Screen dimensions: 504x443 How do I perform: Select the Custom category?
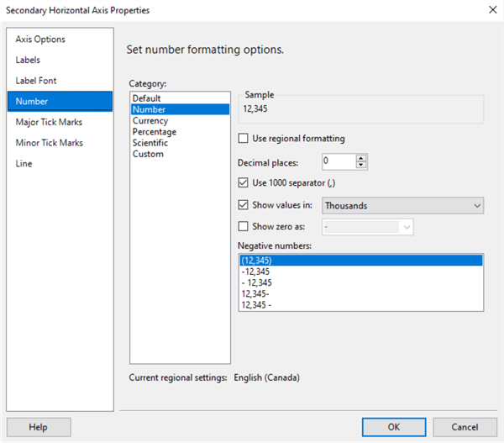tap(147, 154)
